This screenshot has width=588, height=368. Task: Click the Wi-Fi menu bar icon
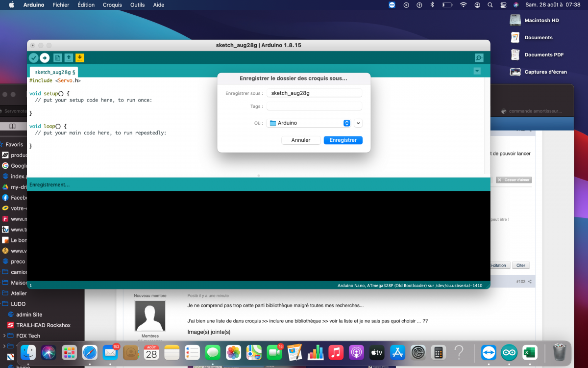pyautogui.click(x=463, y=5)
